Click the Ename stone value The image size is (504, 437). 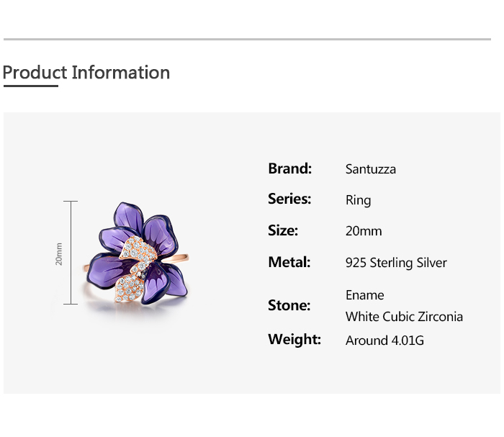click(x=364, y=295)
